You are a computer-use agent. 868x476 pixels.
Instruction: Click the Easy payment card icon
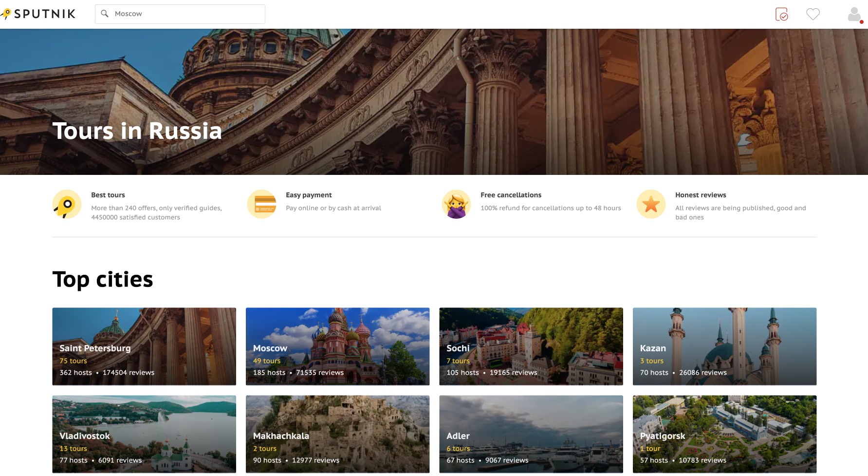point(261,204)
